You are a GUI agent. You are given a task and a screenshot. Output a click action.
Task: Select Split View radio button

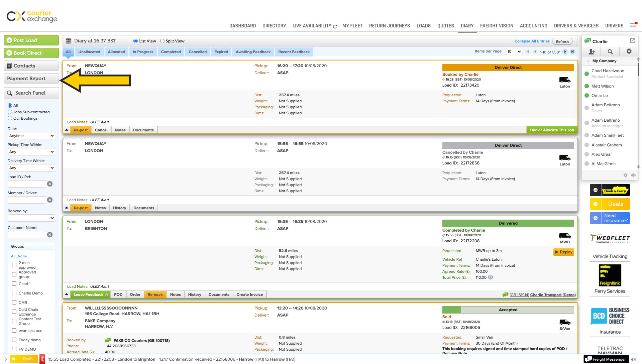pyautogui.click(x=162, y=41)
